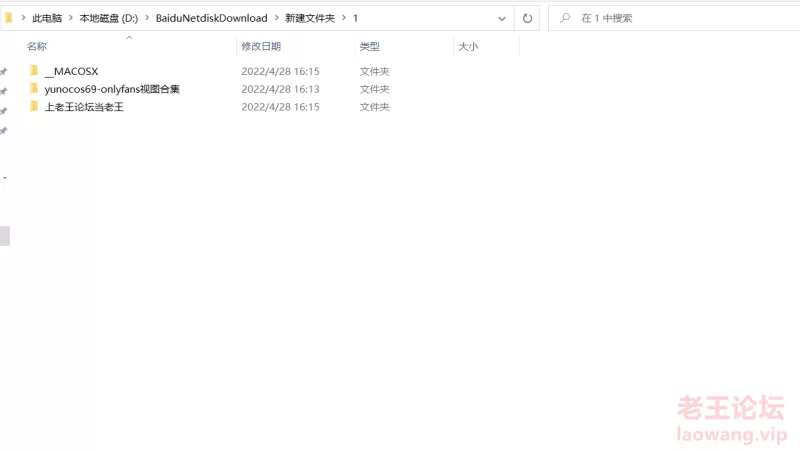The image size is (800, 451).
Task: Select the __MACOSX folder name
Action: coord(71,71)
